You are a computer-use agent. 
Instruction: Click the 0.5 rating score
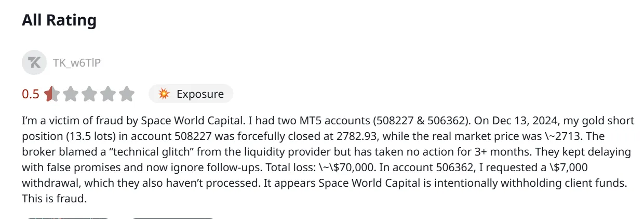coord(31,94)
